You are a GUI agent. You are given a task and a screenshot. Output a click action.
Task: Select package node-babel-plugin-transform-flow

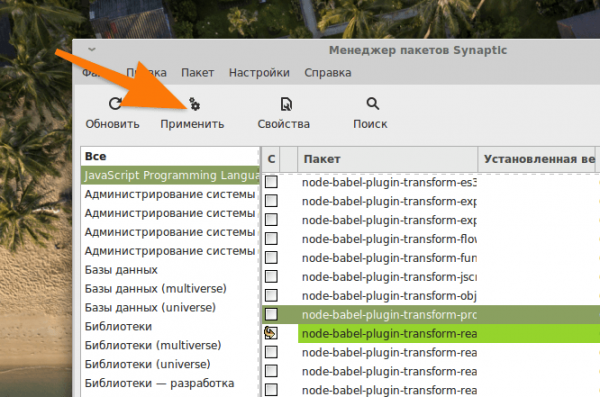389,239
